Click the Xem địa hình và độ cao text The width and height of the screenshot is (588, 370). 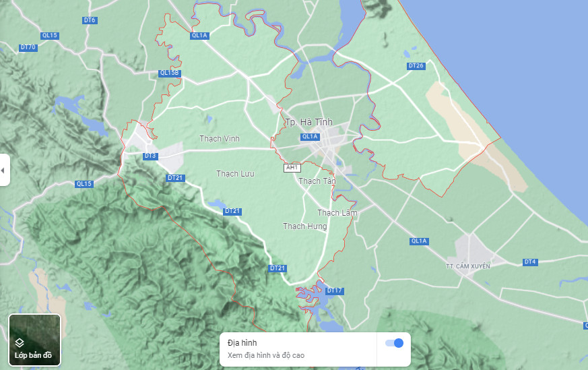266,355
